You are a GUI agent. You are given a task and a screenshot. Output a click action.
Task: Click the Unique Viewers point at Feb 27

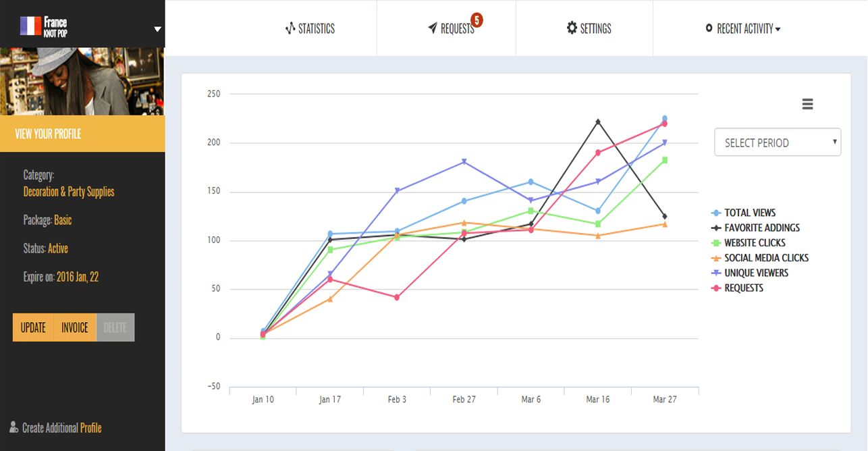(x=464, y=162)
